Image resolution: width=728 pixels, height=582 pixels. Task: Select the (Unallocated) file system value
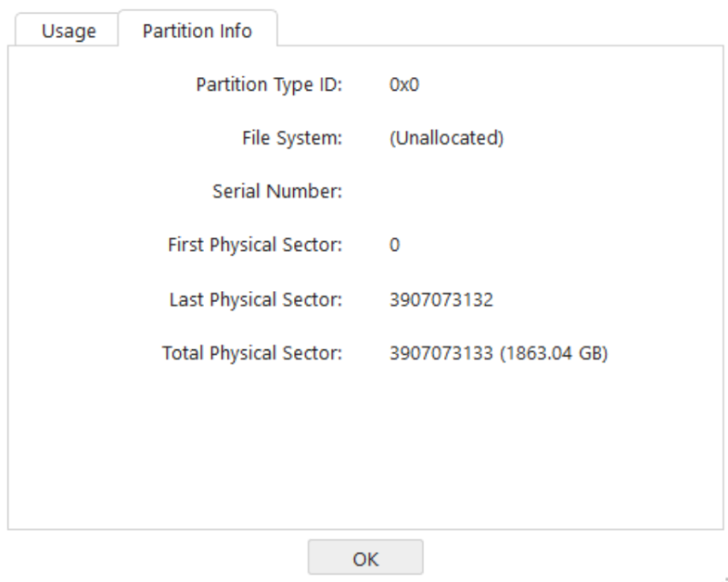tap(446, 138)
